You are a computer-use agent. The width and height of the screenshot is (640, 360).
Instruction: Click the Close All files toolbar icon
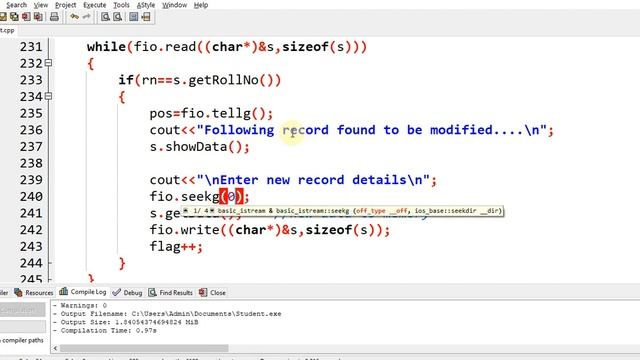coord(38,17)
